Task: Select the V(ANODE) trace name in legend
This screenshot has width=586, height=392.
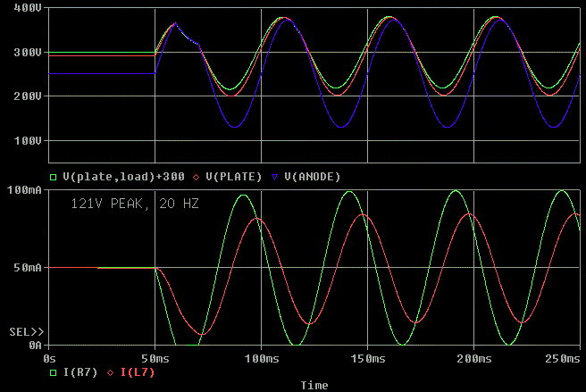Action: tap(312, 177)
